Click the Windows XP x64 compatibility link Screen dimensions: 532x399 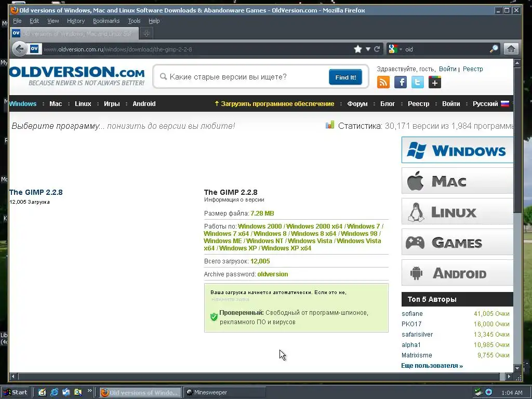coord(286,248)
